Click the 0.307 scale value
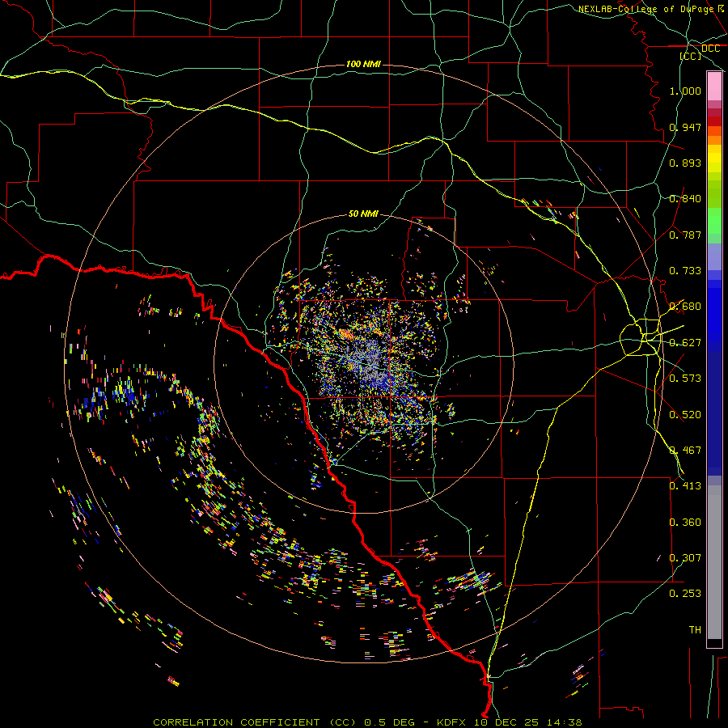 685,558
